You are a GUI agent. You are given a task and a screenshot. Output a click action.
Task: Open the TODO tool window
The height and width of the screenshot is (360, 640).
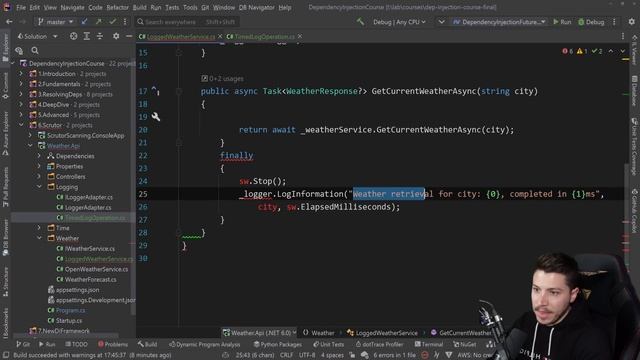click(76, 344)
